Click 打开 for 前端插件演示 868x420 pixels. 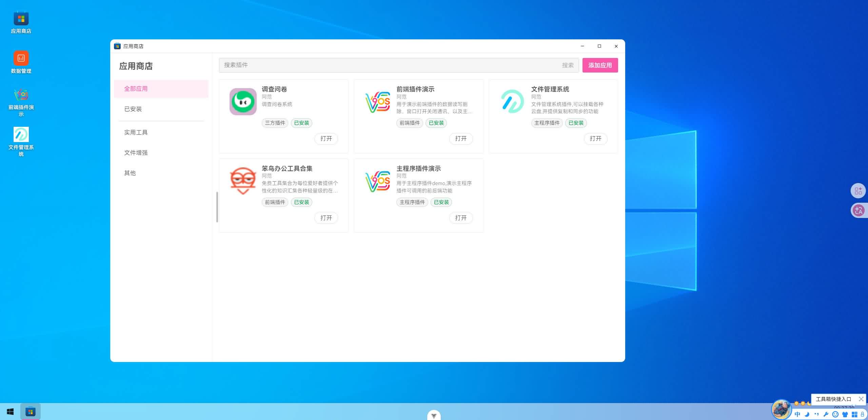click(461, 139)
